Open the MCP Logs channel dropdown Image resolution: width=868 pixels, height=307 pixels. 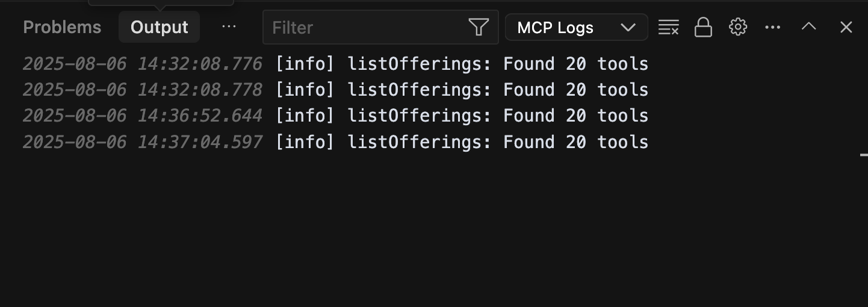[576, 28]
